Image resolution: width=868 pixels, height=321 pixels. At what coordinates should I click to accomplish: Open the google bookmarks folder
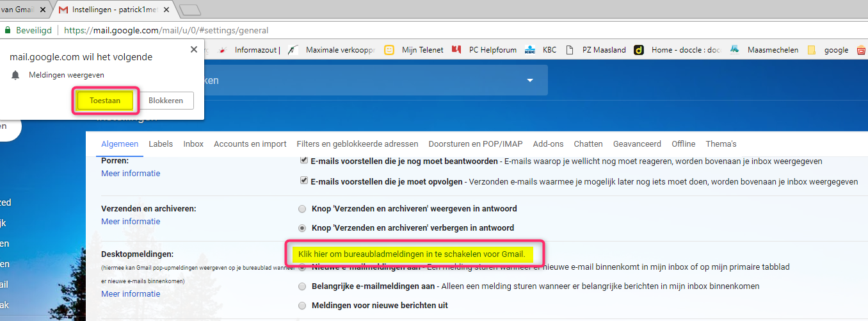click(828, 49)
